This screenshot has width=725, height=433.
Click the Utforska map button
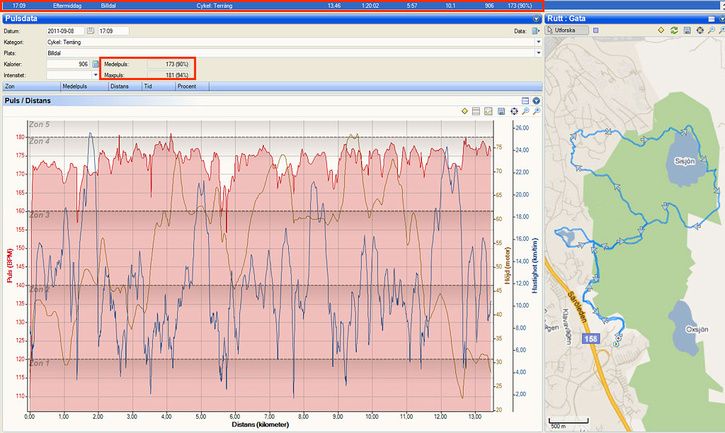click(x=567, y=30)
